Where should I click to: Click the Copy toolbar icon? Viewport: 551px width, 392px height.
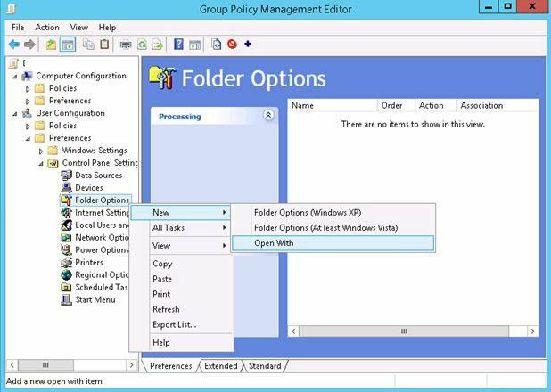point(88,45)
